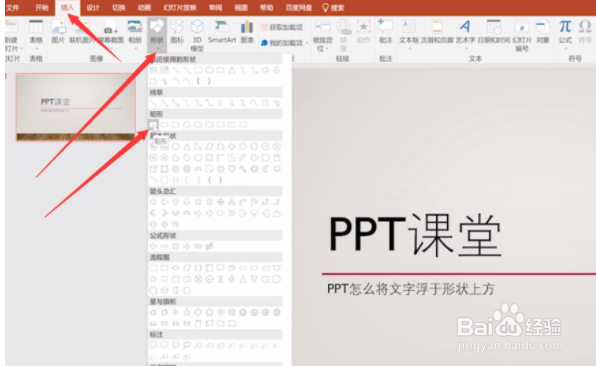Insert a SmartArt graphic
Screen dimensions: 596x366
click(222, 32)
